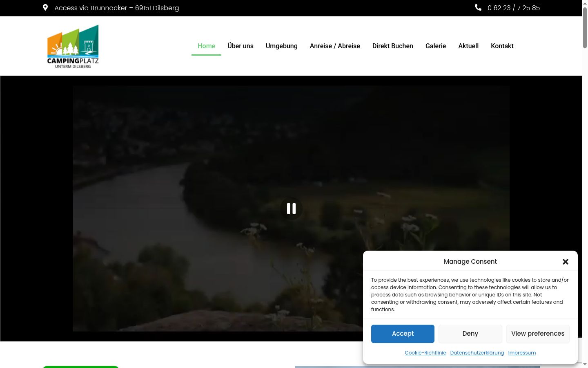This screenshot has height=368, width=588.
Task: Click the scrollbar down arrow
Action: pyautogui.click(x=585, y=364)
